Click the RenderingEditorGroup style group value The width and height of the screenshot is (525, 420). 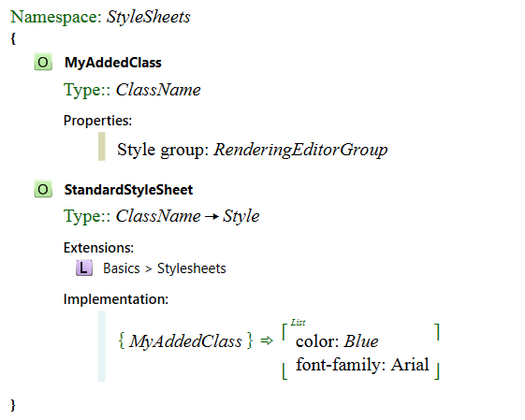click(x=300, y=150)
